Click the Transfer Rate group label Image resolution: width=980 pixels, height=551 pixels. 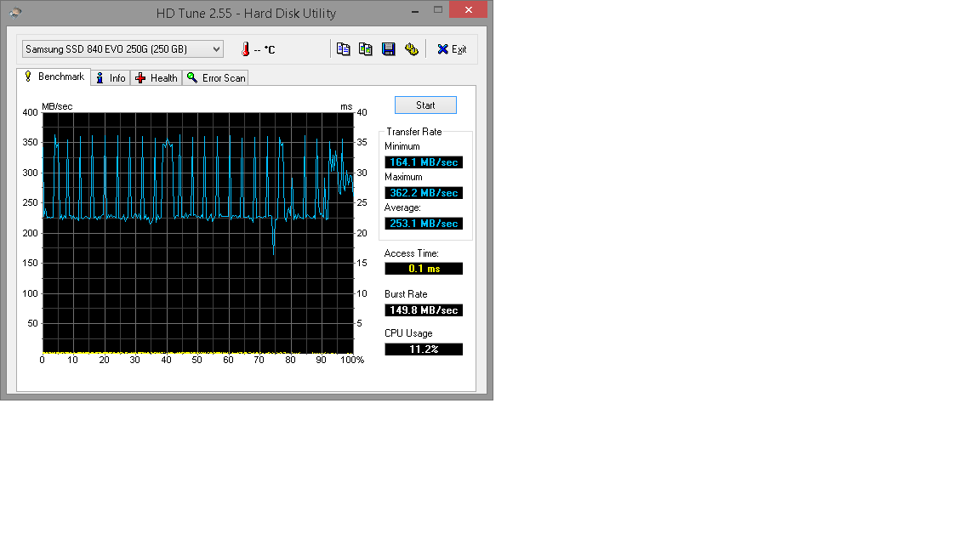(413, 132)
